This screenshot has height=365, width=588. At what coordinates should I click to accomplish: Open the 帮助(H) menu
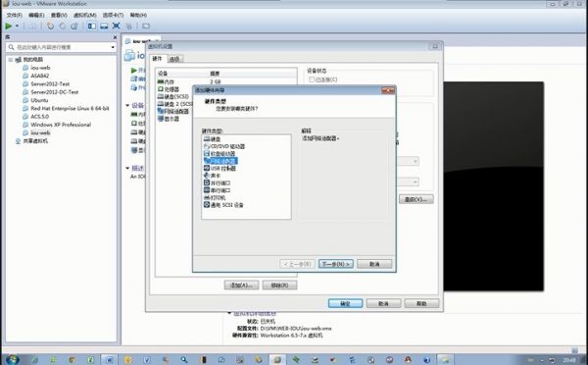point(138,15)
